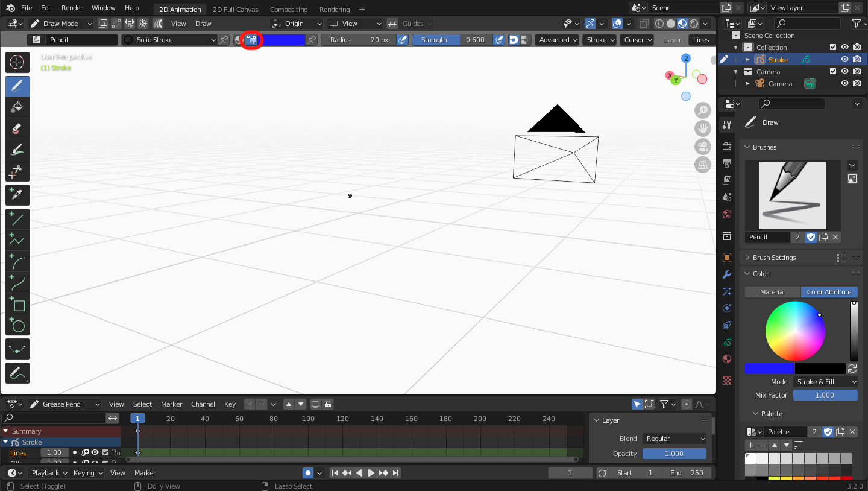Toggle the auto keying record button
The image size is (868, 491).
coord(308,473)
